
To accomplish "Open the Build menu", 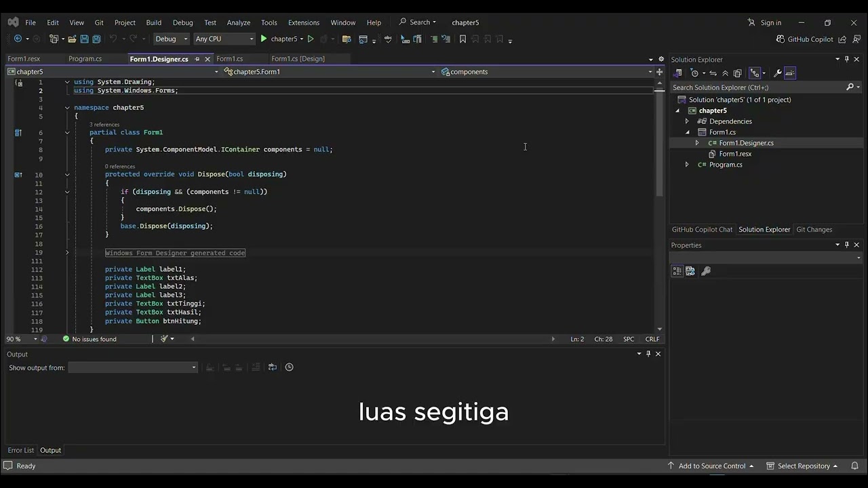I will [154, 22].
